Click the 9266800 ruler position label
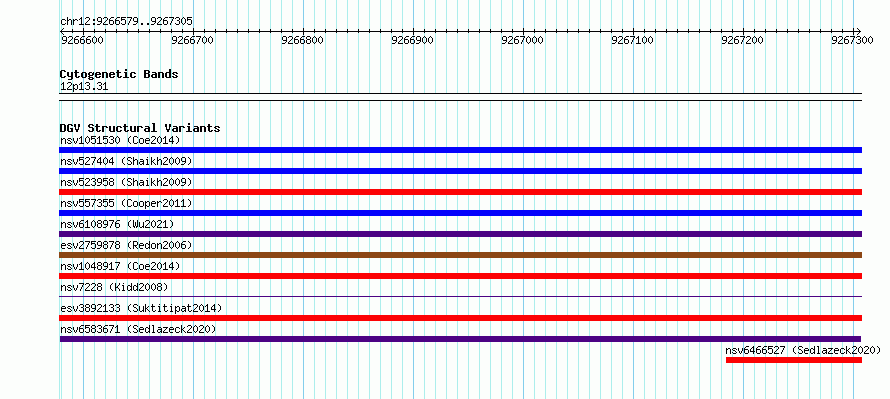Screen dimensions: 890x399 coord(303,40)
